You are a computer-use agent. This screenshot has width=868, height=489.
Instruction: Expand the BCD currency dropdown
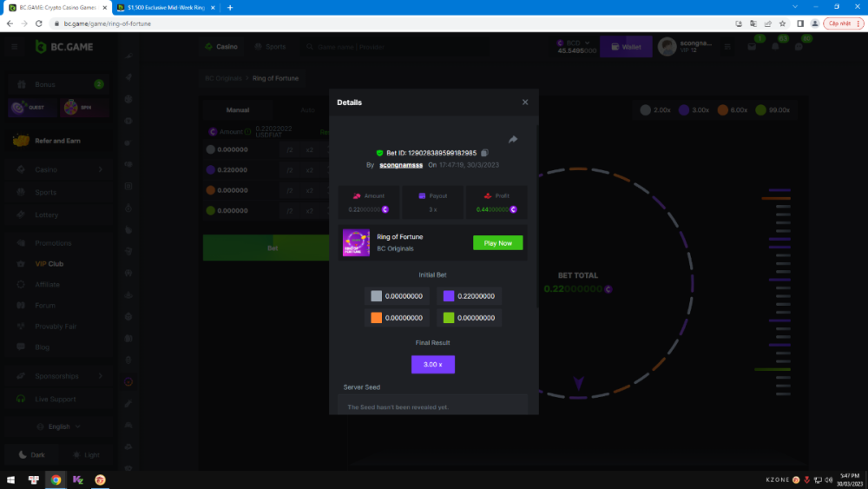pos(588,43)
